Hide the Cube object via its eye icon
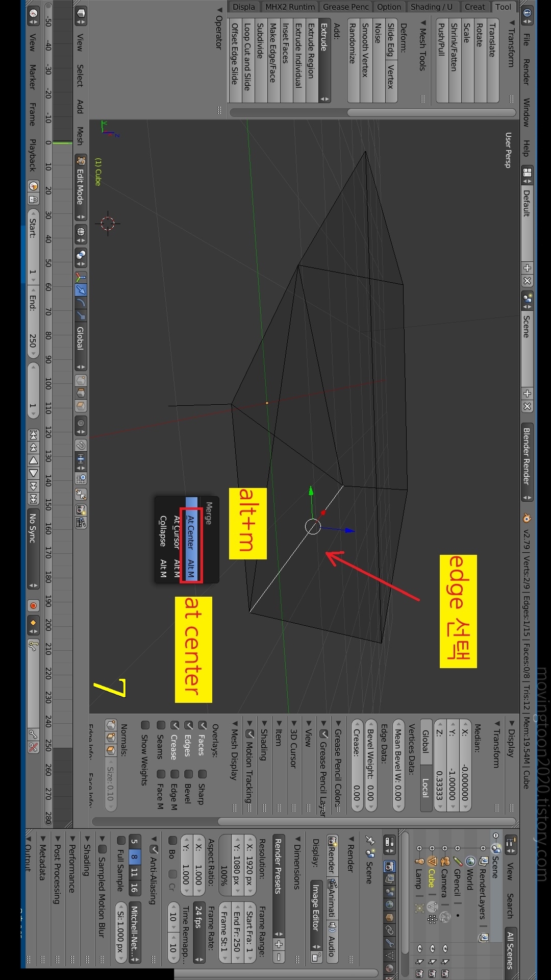This screenshot has height=980, width=551. point(432,948)
